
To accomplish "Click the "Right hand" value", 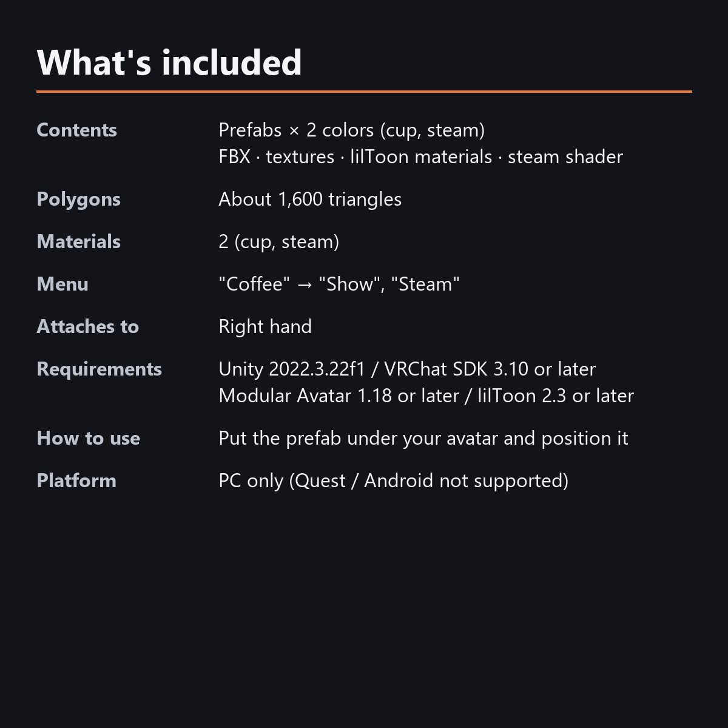I will point(265,326).
